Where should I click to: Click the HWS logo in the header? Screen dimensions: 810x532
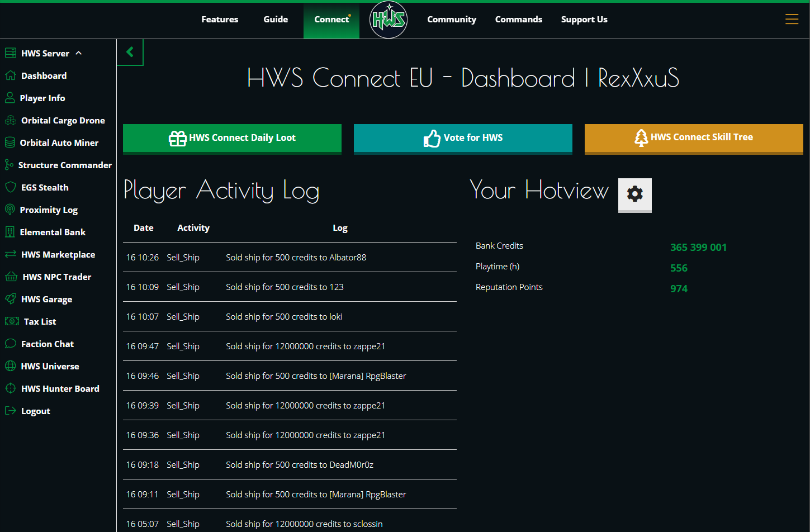[389, 20]
